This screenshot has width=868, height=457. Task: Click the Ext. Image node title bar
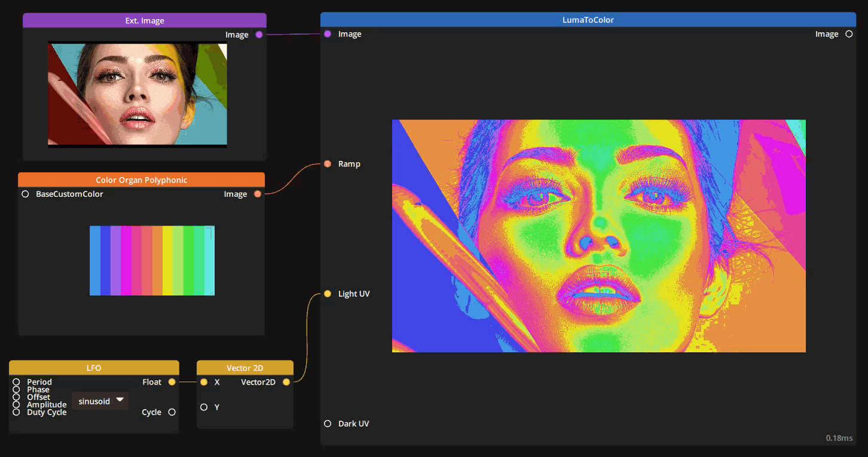[145, 20]
